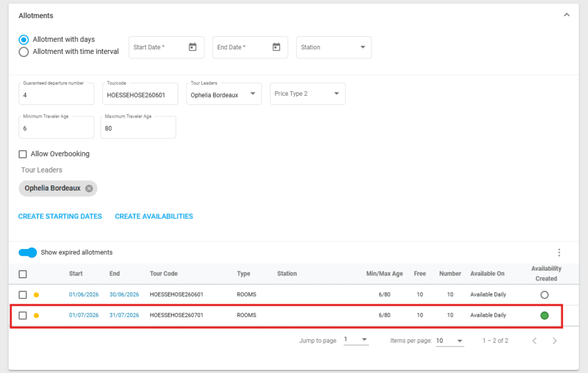The image size is (588, 373).
Task: Click the empty availability circle for June allotment
Action: point(544,294)
